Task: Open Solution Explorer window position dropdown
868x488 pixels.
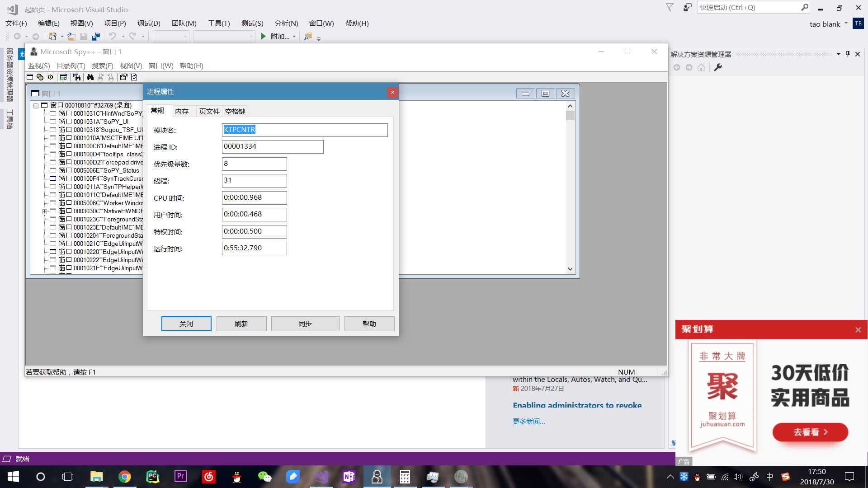Action: (x=839, y=54)
